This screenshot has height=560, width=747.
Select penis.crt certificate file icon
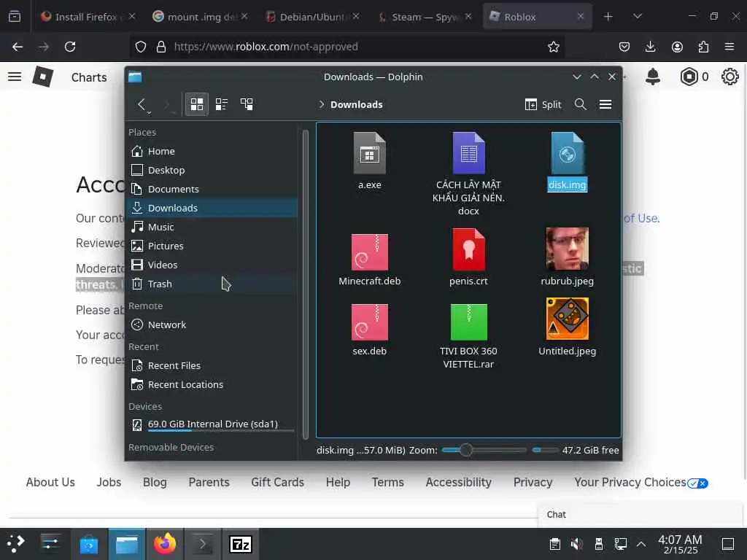tap(469, 249)
